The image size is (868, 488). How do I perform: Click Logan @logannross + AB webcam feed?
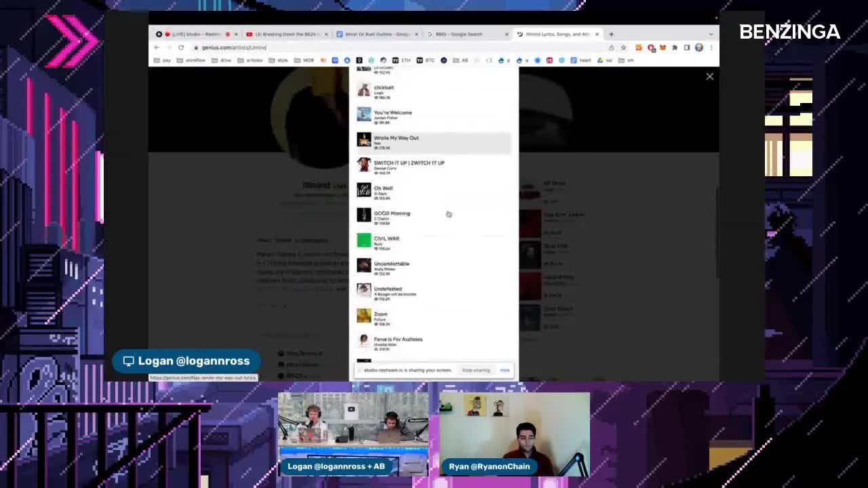tap(353, 434)
